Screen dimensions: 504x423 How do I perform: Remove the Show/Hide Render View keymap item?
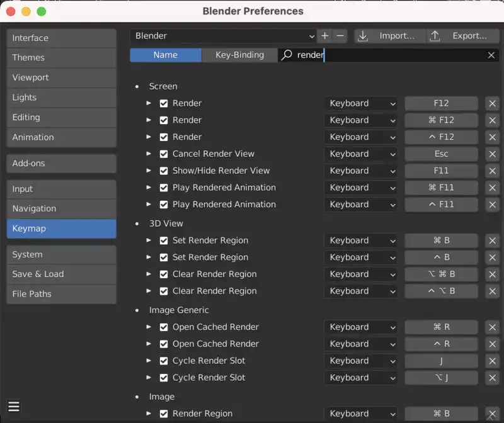(492, 171)
